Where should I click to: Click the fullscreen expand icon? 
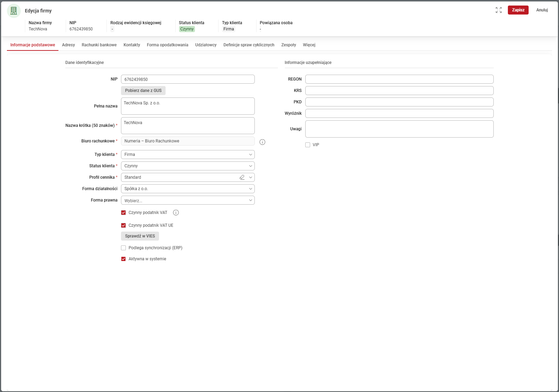tap(499, 10)
